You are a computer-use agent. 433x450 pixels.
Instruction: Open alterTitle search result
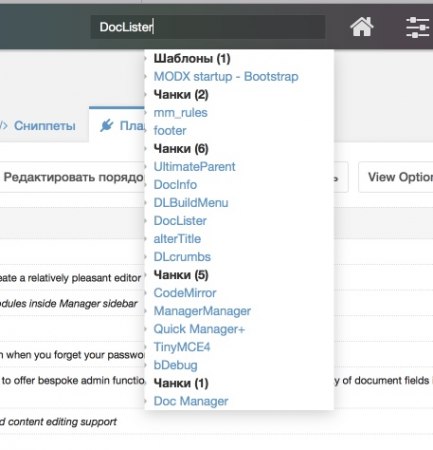click(177, 239)
